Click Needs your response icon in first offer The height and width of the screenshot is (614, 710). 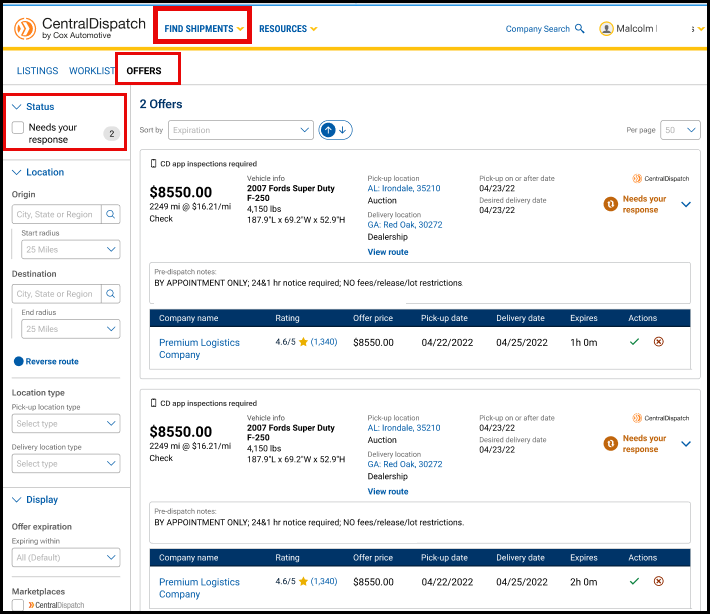[610, 204]
